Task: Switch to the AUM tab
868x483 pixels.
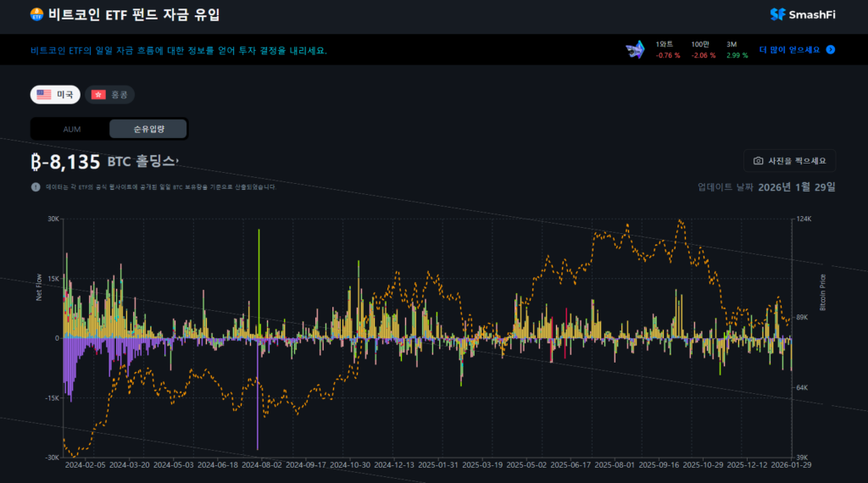Action: tap(71, 129)
